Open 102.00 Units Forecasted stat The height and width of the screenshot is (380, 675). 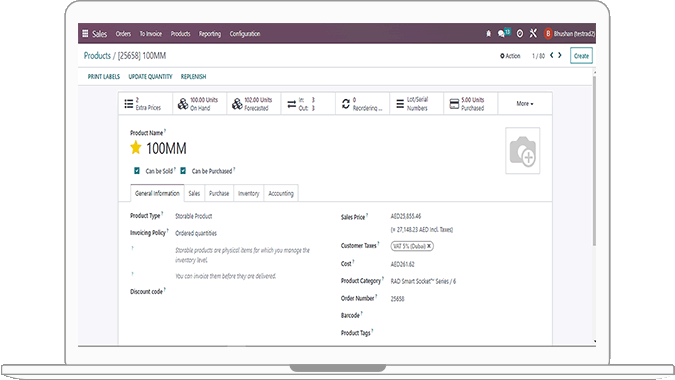[254, 104]
